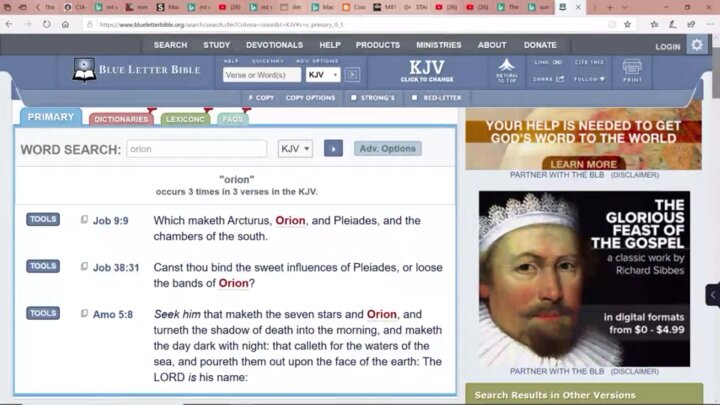The width and height of the screenshot is (720, 405).
Task: Open the KJV dropdown in header quick search
Action: [323, 75]
